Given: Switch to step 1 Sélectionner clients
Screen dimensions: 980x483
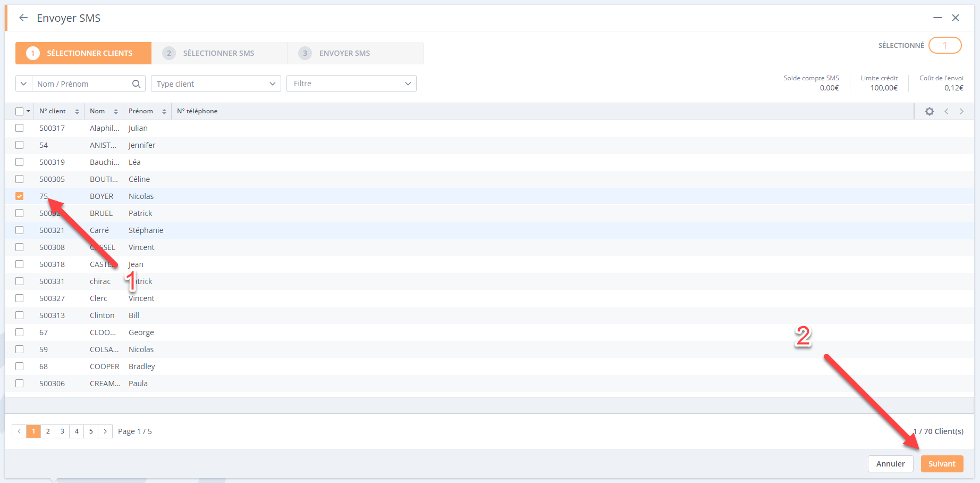Looking at the screenshot, I should pyautogui.click(x=83, y=53).
